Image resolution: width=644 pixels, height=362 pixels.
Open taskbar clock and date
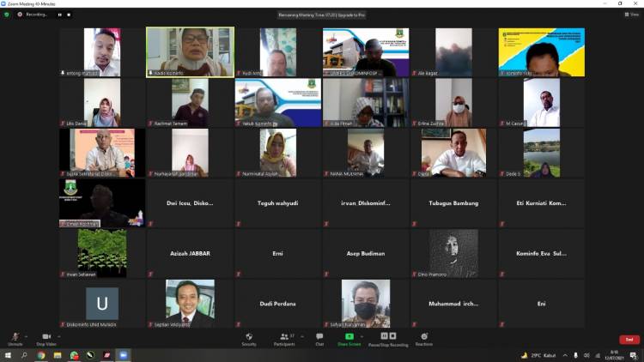pyautogui.click(x=615, y=355)
